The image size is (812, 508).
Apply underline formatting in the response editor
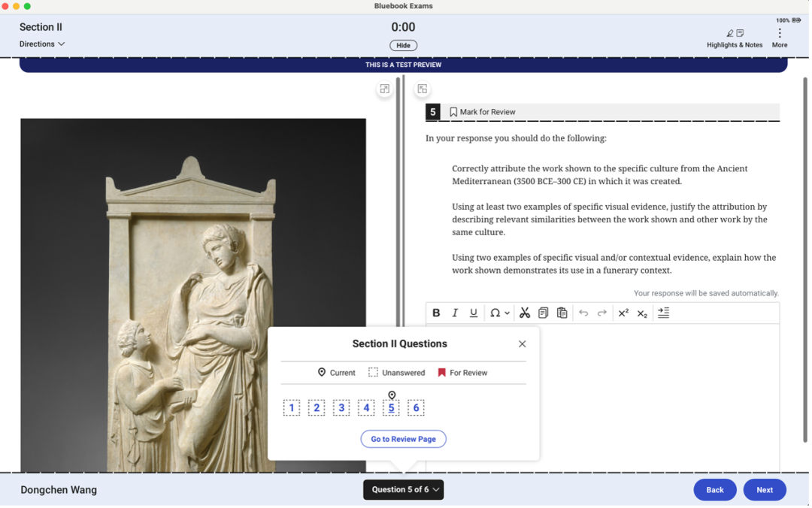click(474, 313)
